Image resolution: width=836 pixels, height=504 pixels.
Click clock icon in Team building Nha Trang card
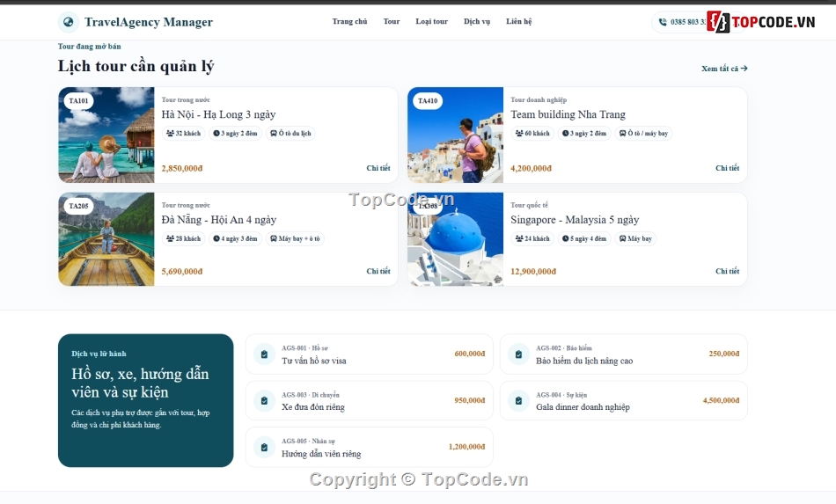[565, 133]
